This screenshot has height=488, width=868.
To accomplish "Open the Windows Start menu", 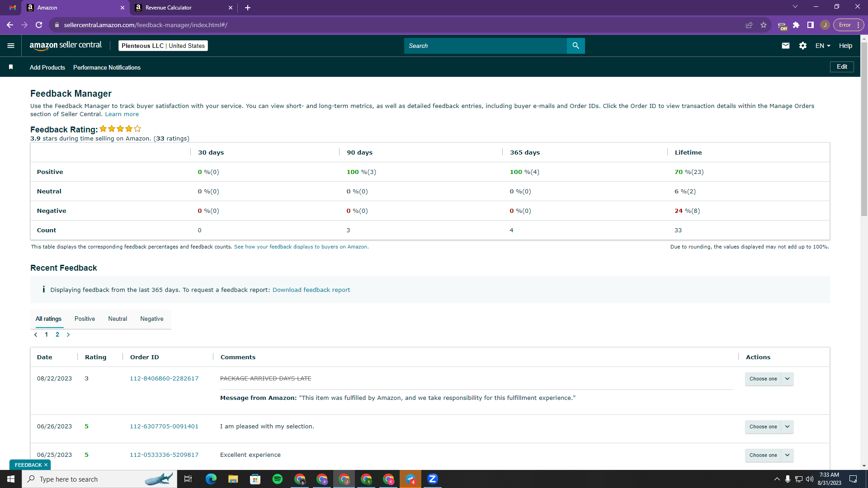I will pyautogui.click(x=11, y=479).
